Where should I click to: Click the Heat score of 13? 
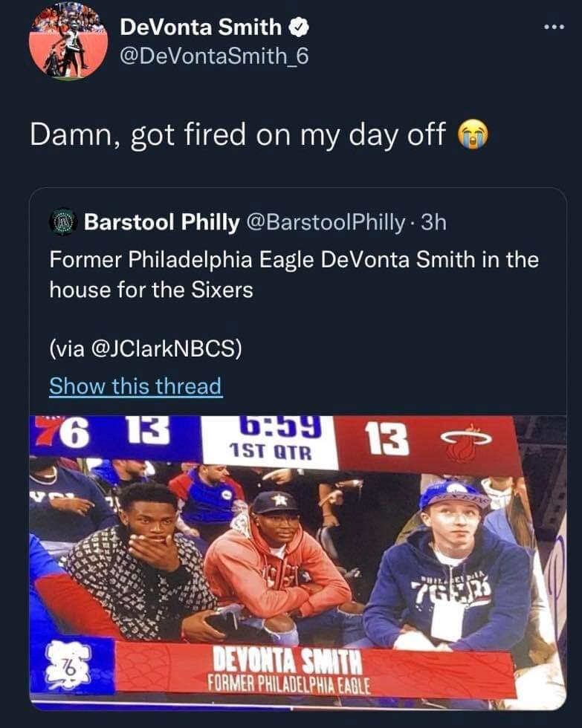pos(387,440)
